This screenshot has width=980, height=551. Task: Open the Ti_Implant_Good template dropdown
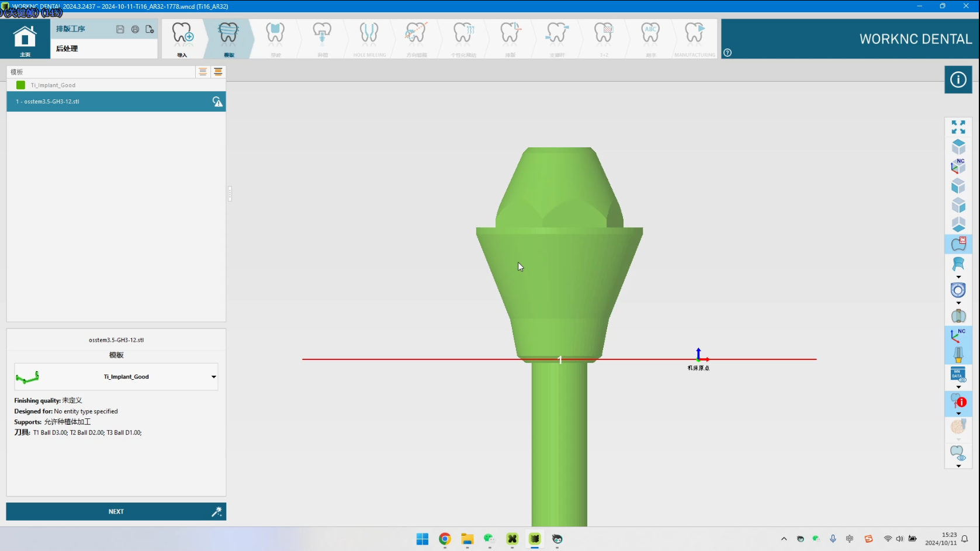pos(213,377)
